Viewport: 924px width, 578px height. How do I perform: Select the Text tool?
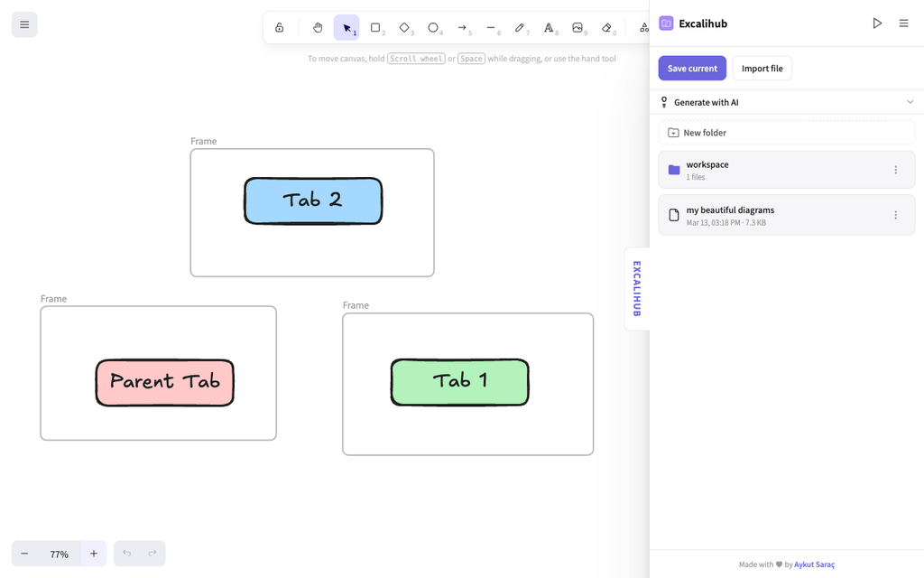(549, 28)
